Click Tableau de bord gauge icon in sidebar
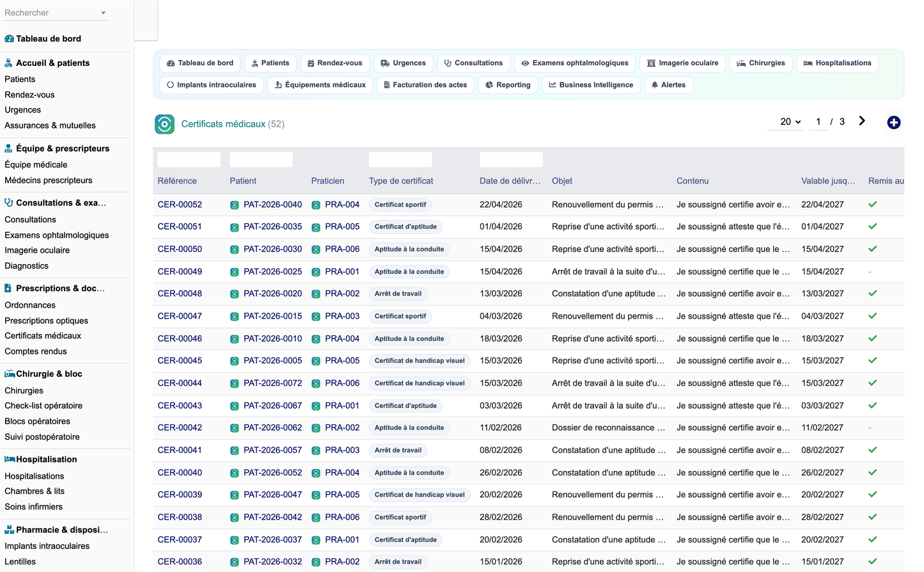Screen dimensions: 924x572 [x=9, y=39]
